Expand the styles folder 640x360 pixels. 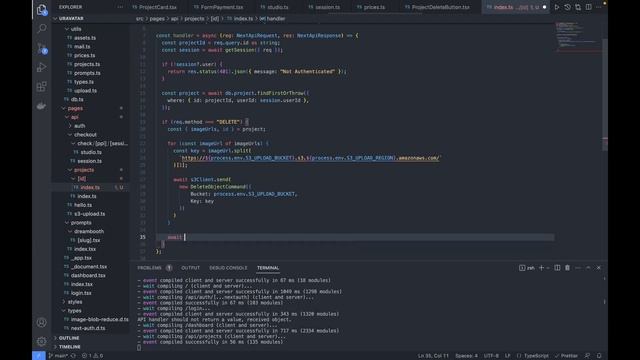(75, 302)
